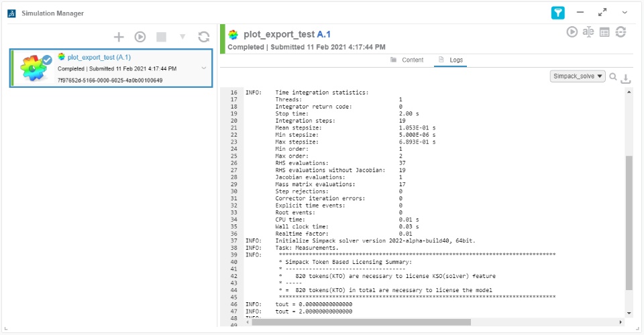The image size is (644, 335).
Task: Click log scrollbar up arrow
Action: (629, 92)
